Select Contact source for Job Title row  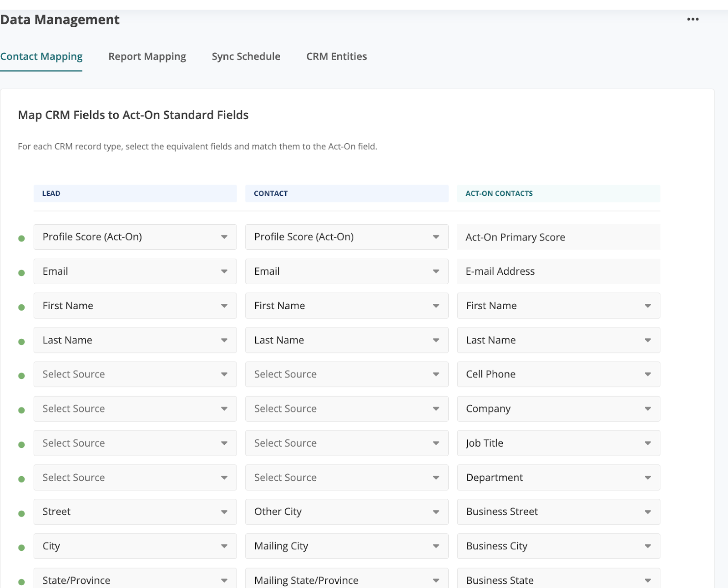[x=347, y=443]
